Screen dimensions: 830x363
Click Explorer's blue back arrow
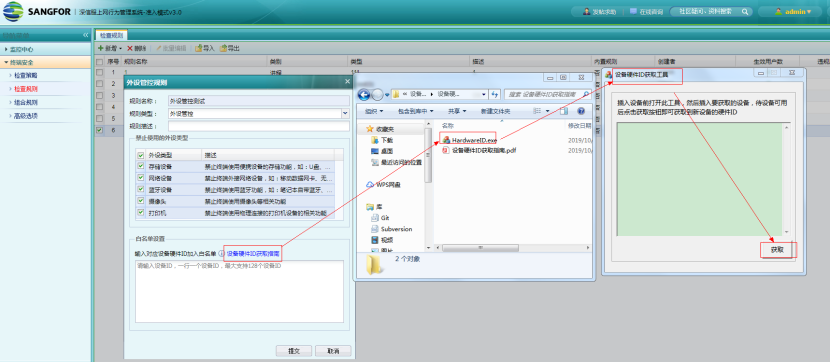click(x=364, y=95)
